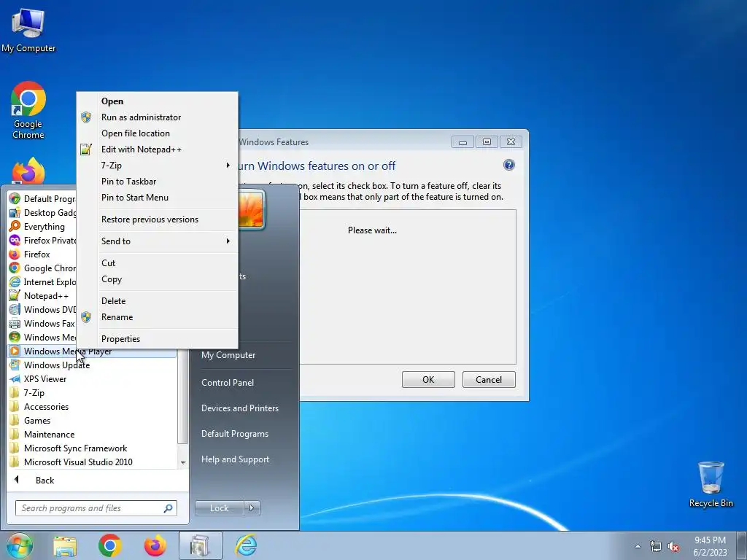Screen dimensions: 747x560
Task: Open Devices and Printers
Action: pos(239,408)
